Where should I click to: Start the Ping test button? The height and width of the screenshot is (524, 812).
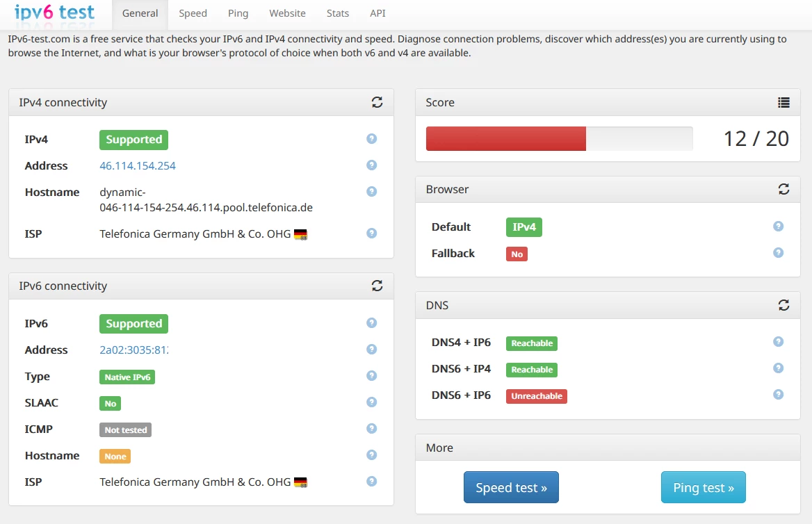pyautogui.click(x=704, y=487)
